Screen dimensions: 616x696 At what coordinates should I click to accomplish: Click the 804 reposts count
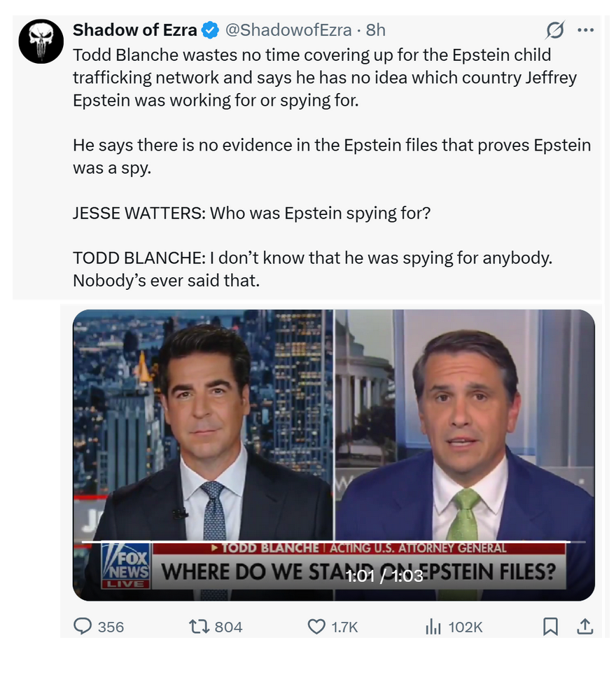pos(228,627)
